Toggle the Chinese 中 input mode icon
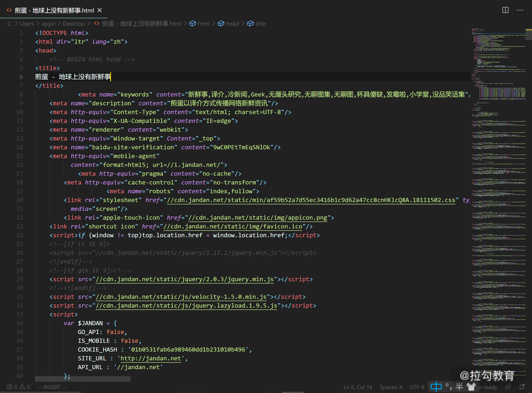This screenshot has width=532, height=393. point(436,387)
